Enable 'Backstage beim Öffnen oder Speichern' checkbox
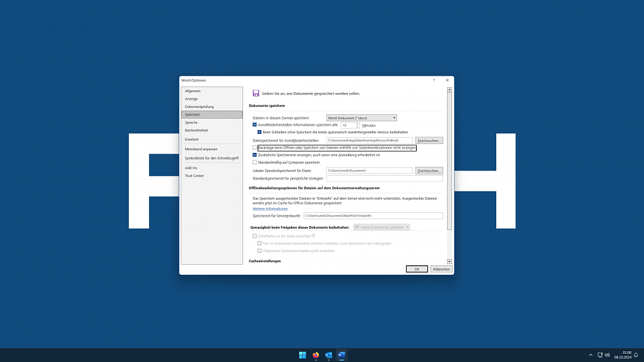Screen dimensions: 644x362 point(254,147)
